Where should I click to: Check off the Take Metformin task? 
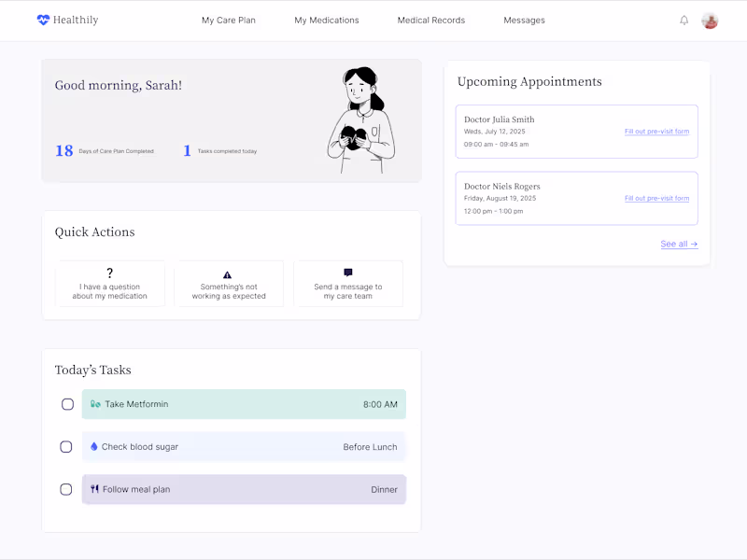click(66, 404)
